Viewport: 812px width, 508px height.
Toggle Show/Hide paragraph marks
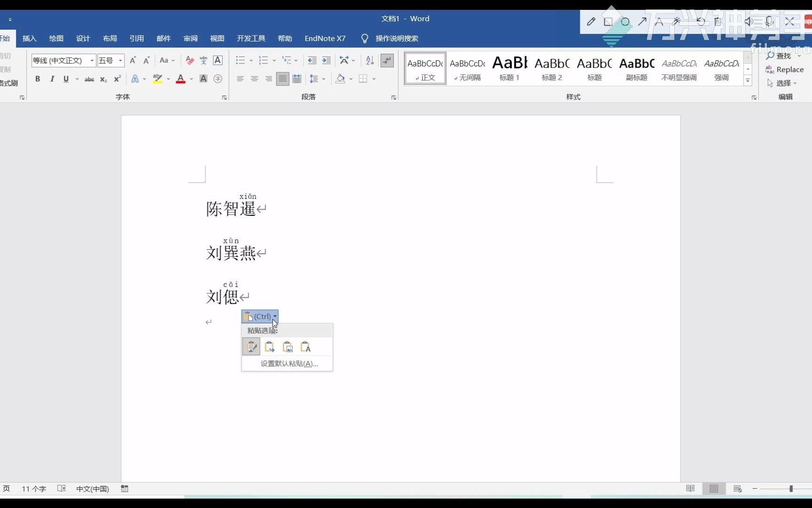(x=387, y=60)
